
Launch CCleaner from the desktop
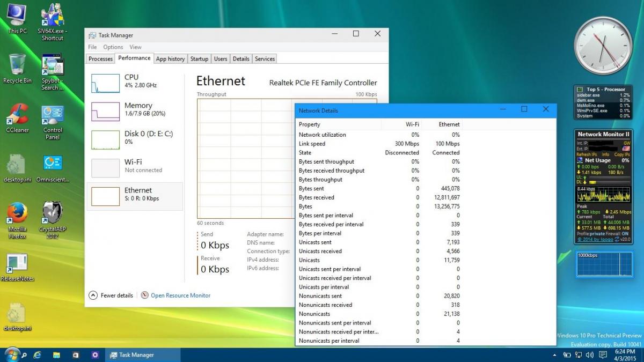(x=17, y=118)
